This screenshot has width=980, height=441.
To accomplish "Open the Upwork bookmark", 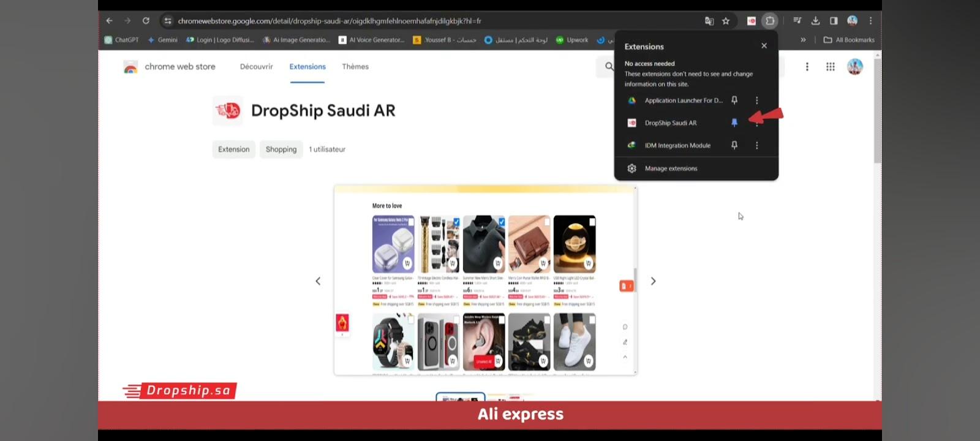I will click(572, 40).
